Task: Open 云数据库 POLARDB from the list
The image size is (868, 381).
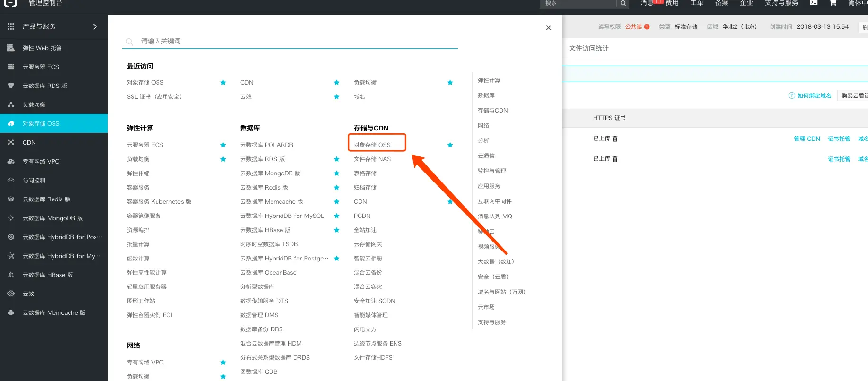Action: click(x=267, y=145)
